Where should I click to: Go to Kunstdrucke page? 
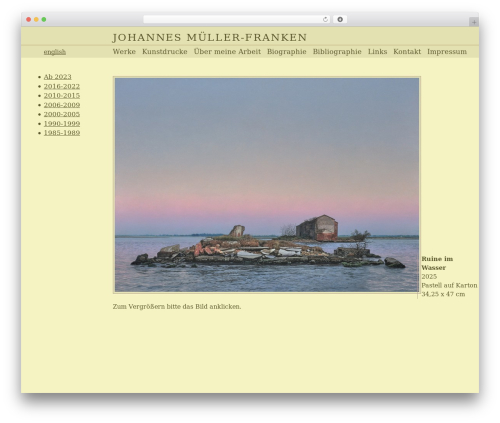coord(165,52)
